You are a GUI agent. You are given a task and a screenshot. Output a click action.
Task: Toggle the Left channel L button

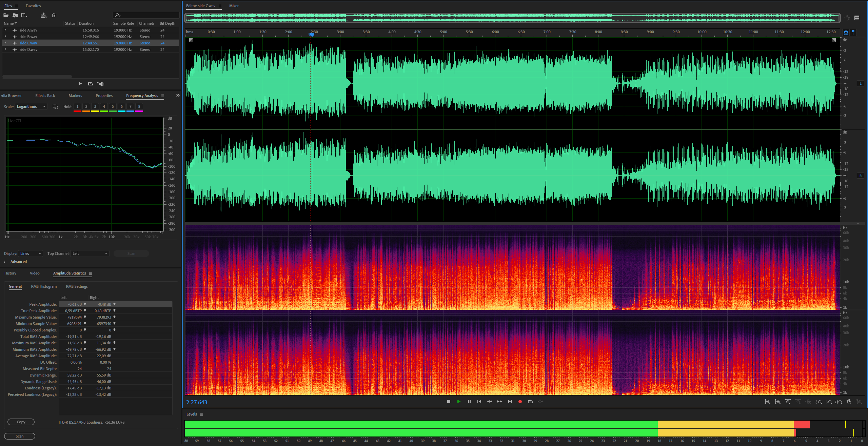pyautogui.click(x=860, y=83)
